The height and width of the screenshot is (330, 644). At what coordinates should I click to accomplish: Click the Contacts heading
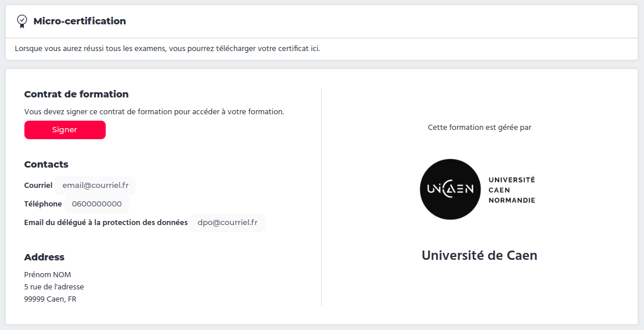(46, 164)
